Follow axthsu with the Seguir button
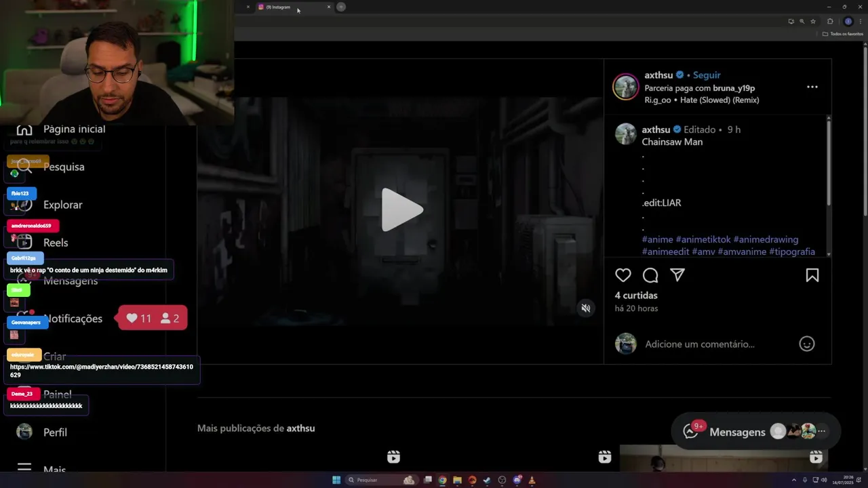Screen dimensions: 868x488 (x=707, y=75)
